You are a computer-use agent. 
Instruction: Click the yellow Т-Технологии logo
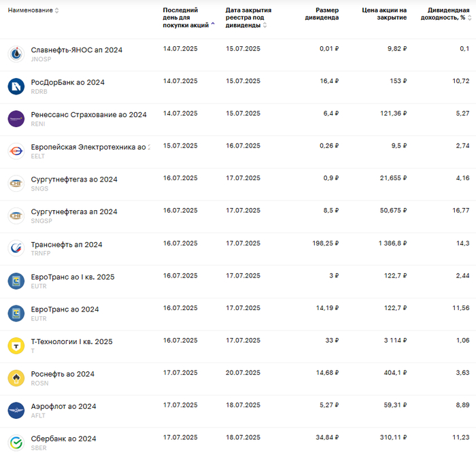(x=16, y=345)
